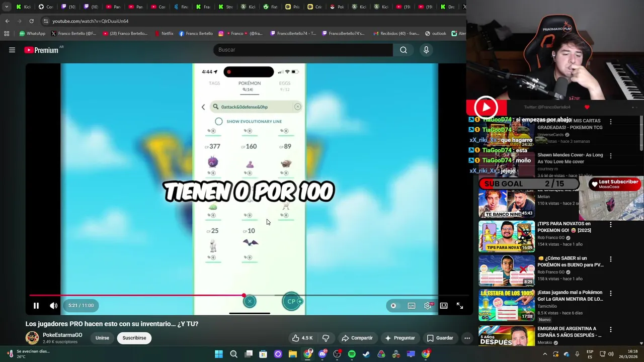Image resolution: width=644 pixels, height=362 pixels.
Task: Click play button on stream overlay
Action: 486,107
